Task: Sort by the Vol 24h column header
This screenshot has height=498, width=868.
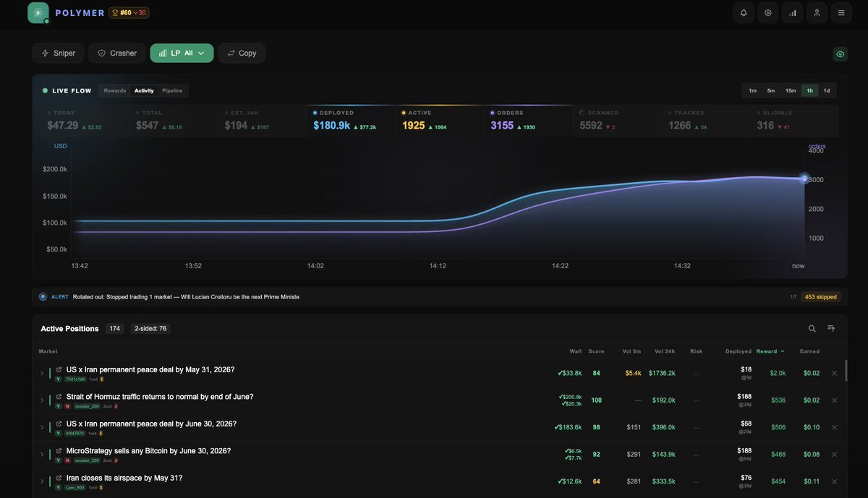Action: coord(665,351)
